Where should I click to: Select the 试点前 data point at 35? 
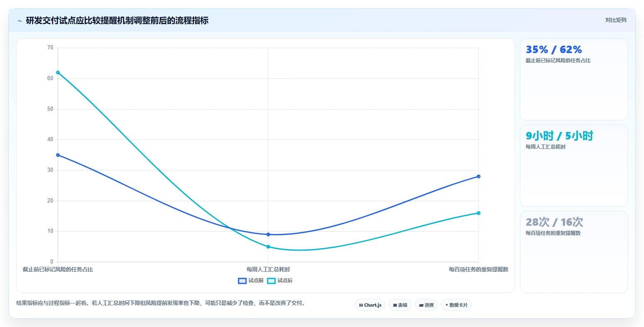click(x=58, y=155)
